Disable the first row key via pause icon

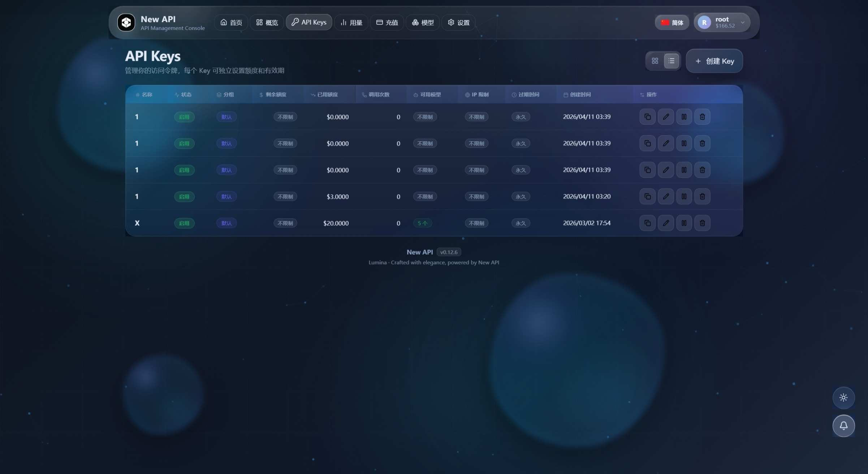[684, 117]
